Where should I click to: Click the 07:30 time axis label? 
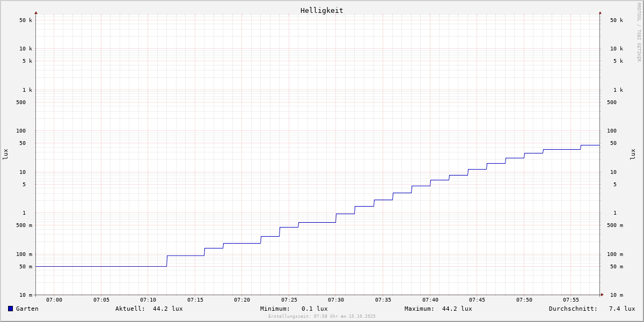(x=336, y=300)
